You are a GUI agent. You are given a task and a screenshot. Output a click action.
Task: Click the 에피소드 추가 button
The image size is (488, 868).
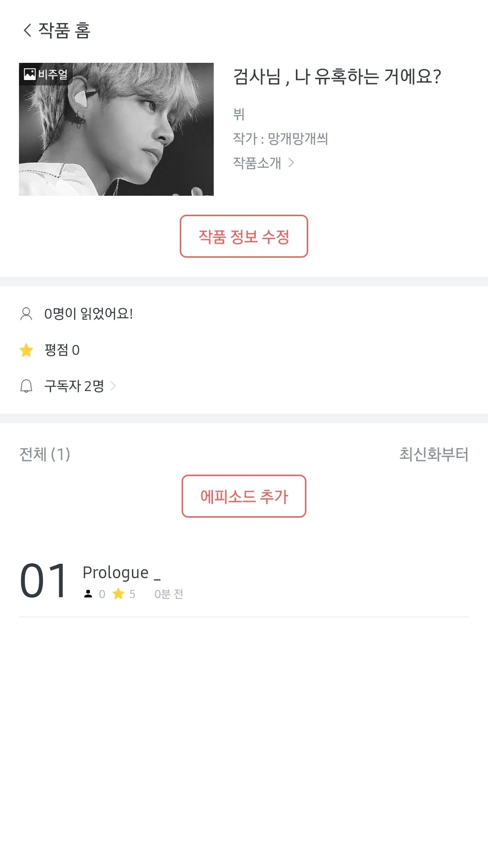pyautogui.click(x=244, y=496)
